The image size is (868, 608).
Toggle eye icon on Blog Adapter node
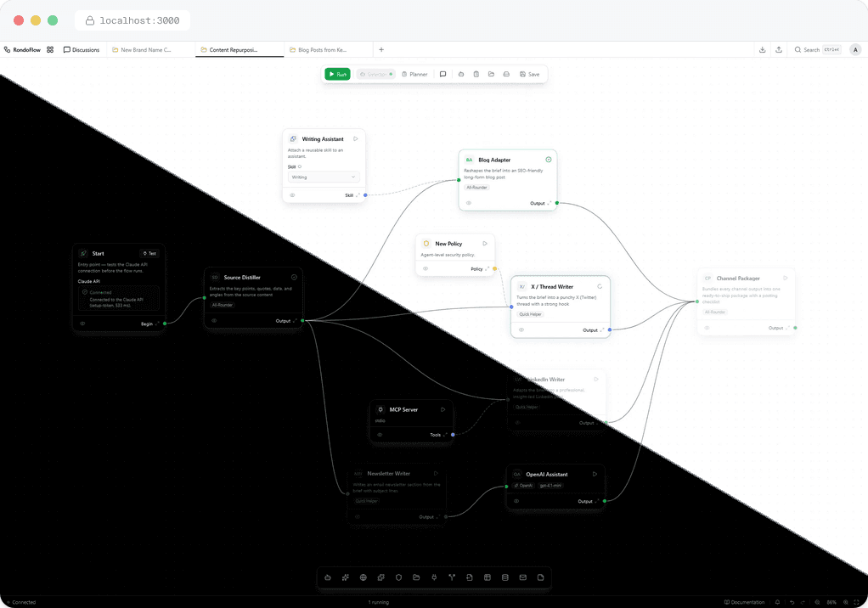pyautogui.click(x=469, y=203)
